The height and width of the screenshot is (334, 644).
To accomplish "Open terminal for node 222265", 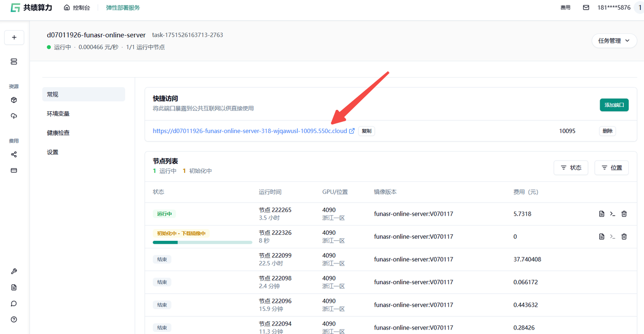I will pos(612,214).
